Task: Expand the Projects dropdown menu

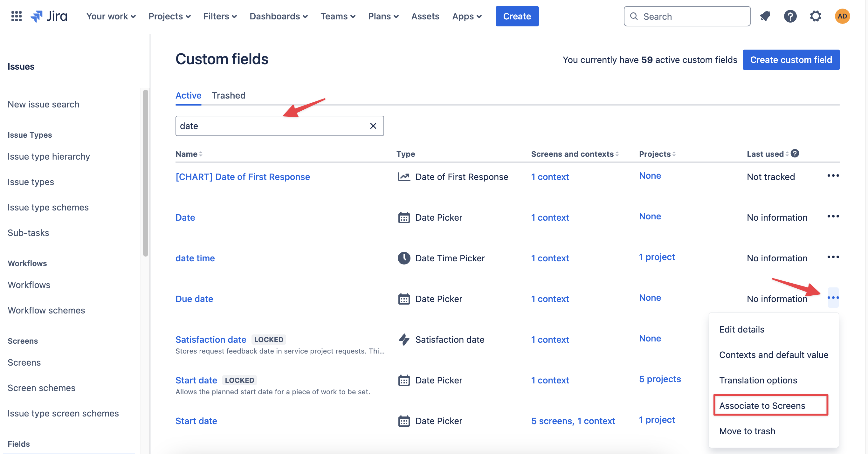Action: pyautogui.click(x=169, y=16)
